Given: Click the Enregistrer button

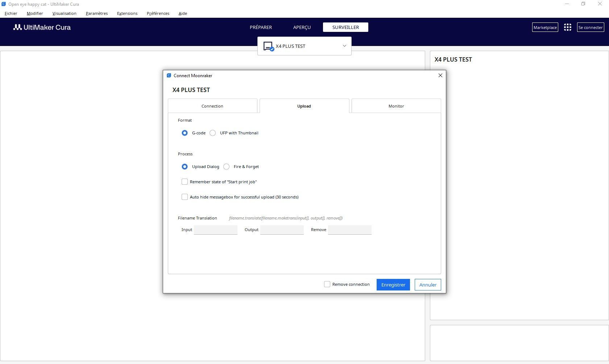Looking at the screenshot, I should (x=393, y=285).
